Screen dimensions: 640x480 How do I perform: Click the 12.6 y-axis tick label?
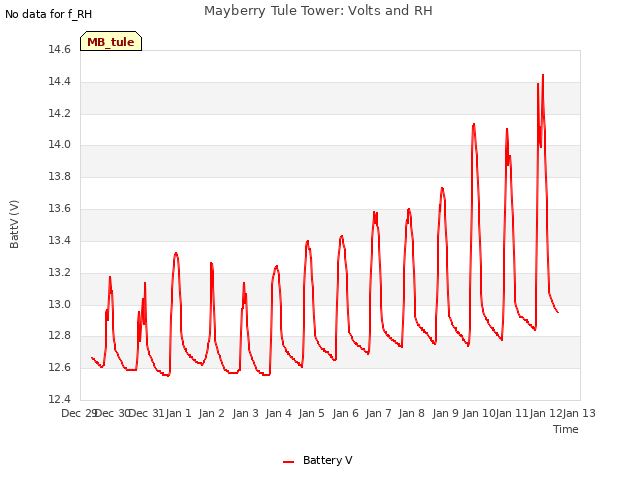[59, 367]
